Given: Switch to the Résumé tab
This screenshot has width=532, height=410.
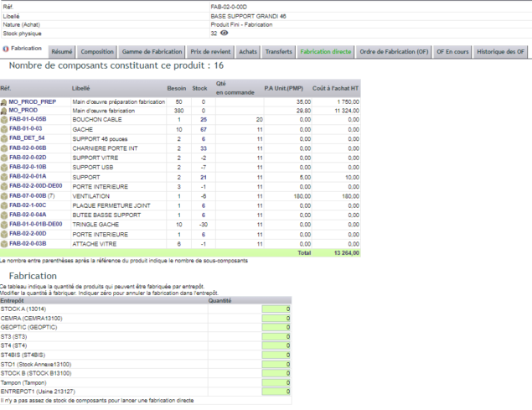Looking at the screenshot, I should pos(62,52).
